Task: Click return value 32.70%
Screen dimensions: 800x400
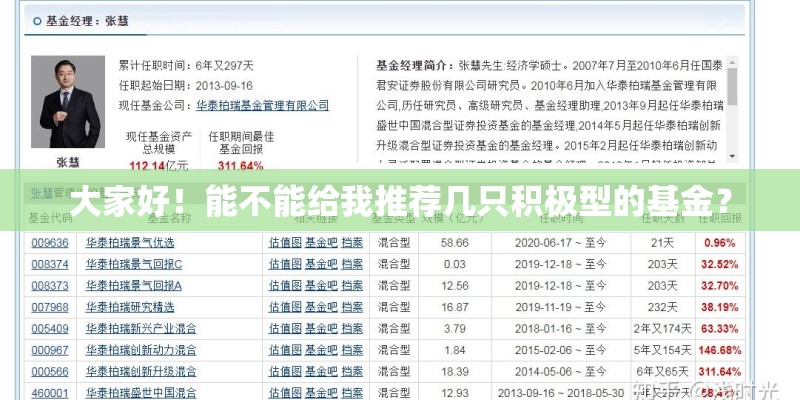Action: click(720, 286)
